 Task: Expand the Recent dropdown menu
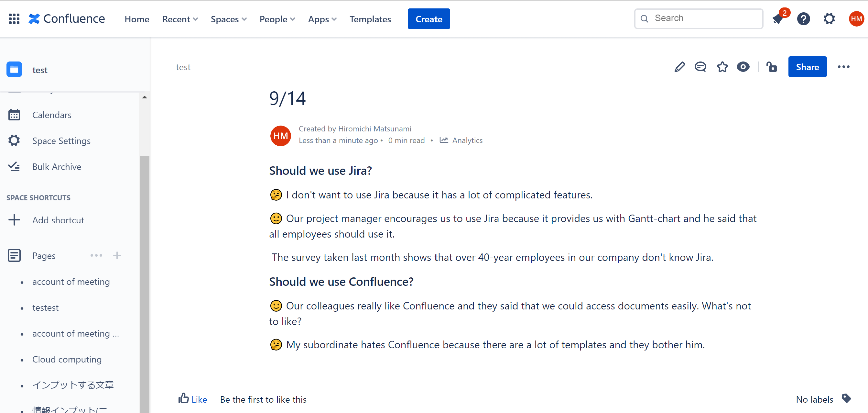click(x=180, y=19)
